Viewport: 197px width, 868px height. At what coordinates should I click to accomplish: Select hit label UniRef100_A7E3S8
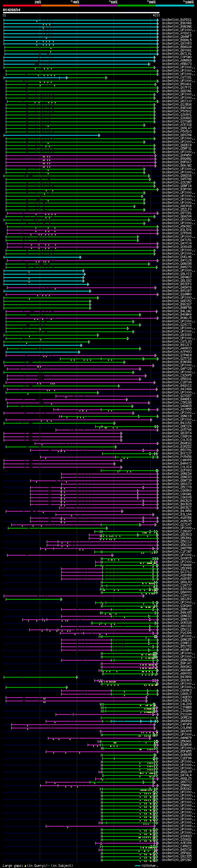(x=176, y=125)
